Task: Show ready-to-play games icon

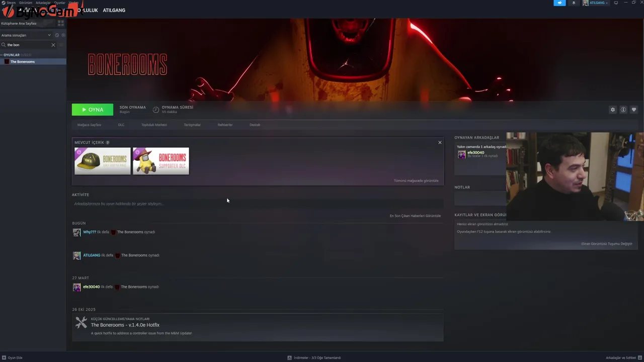Action: 63,35
